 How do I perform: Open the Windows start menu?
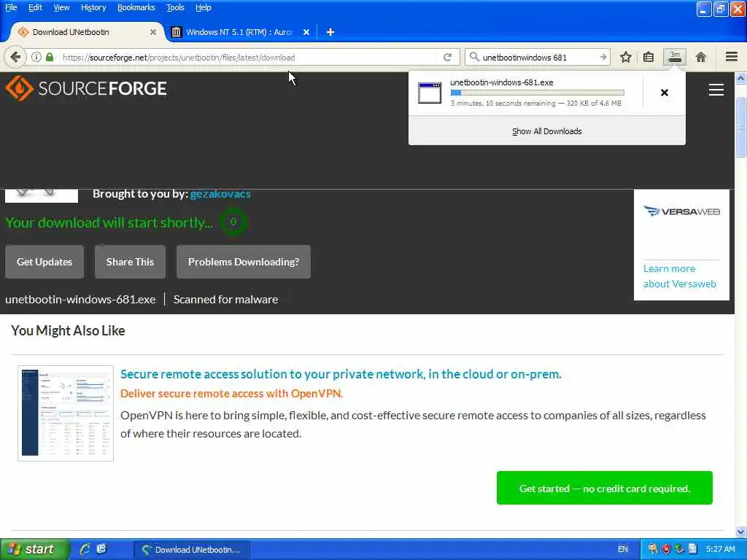34,549
